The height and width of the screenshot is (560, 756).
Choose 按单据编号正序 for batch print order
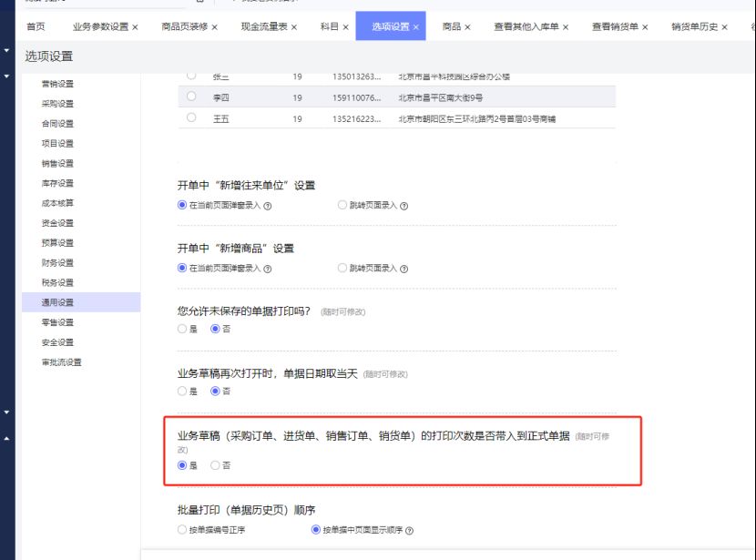(x=182, y=529)
